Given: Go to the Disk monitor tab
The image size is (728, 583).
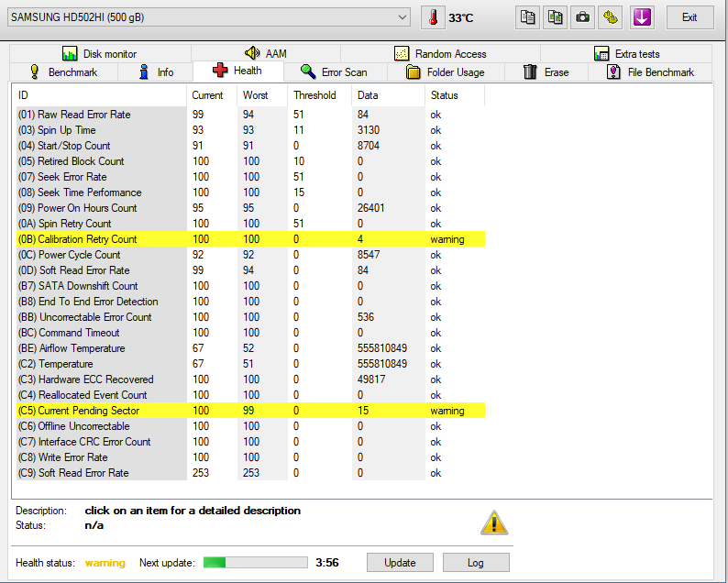Looking at the screenshot, I should (100, 54).
